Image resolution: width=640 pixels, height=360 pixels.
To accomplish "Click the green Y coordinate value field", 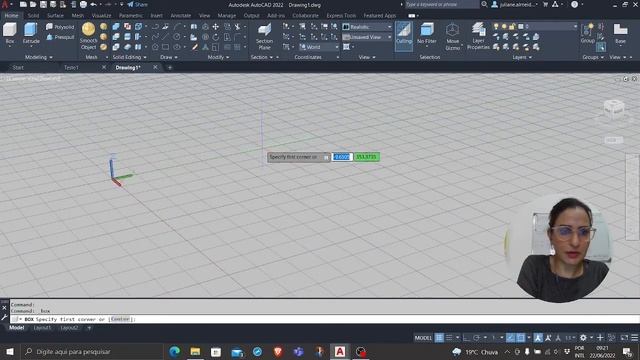I will [366, 157].
